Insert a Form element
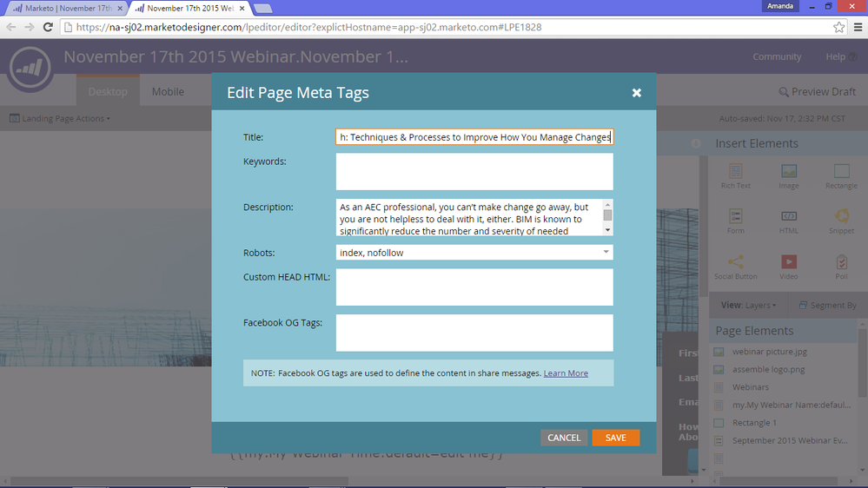The image size is (868, 488). pyautogui.click(x=735, y=222)
